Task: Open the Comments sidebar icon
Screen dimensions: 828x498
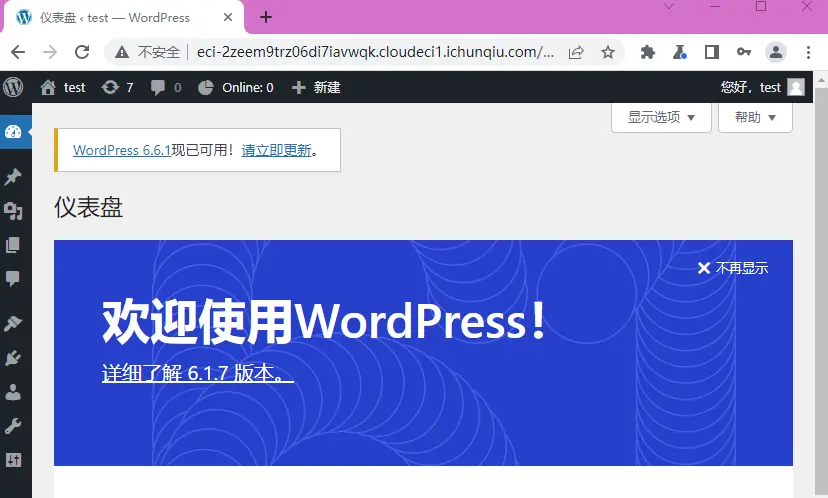Action: pos(13,278)
